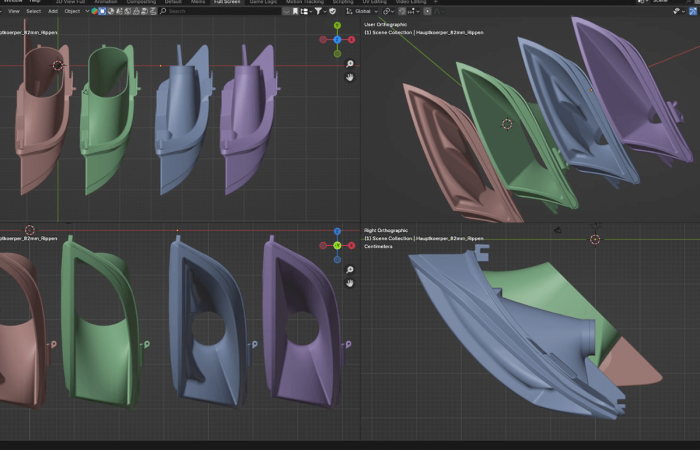Click pan hand icon in top-left viewport
The image size is (700, 450).
point(350,77)
